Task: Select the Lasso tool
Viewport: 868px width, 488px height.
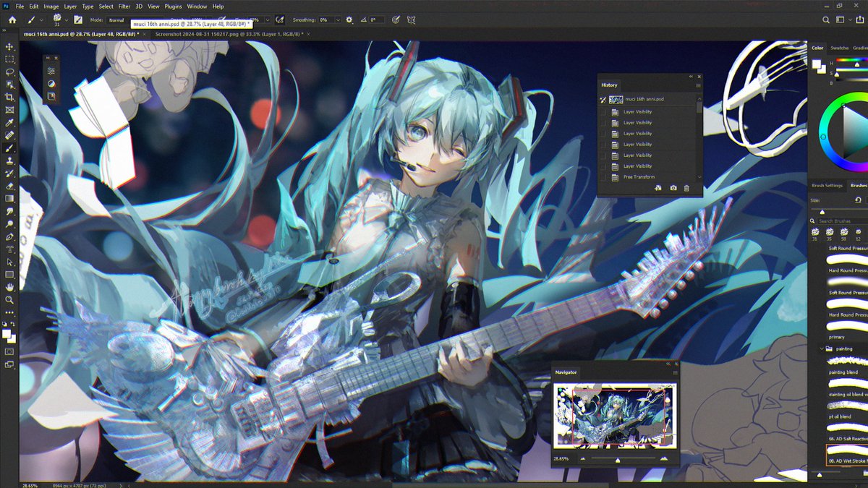Action: 9,72
